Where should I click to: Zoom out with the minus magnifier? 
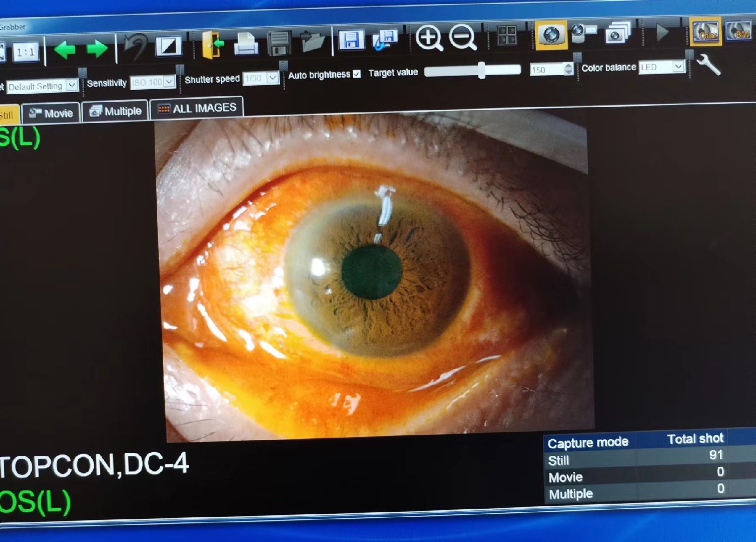[462, 38]
